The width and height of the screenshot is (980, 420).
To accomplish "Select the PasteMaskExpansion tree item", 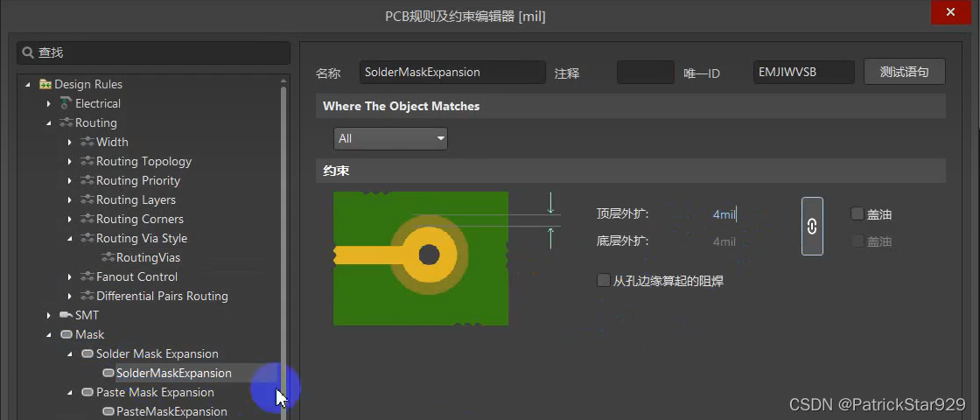I will click(x=171, y=412).
